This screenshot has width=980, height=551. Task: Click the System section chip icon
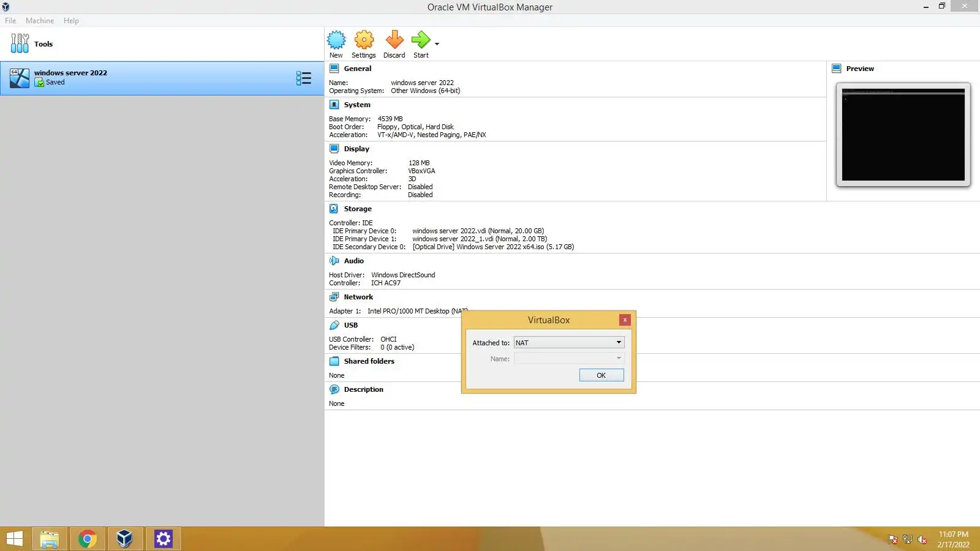tap(334, 105)
